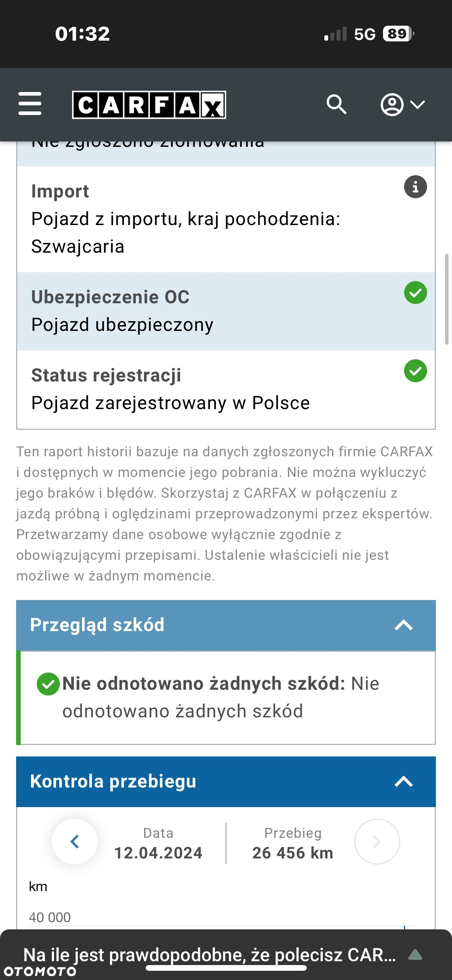Tap the 26 456 km mileage value

click(x=293, y=853)
